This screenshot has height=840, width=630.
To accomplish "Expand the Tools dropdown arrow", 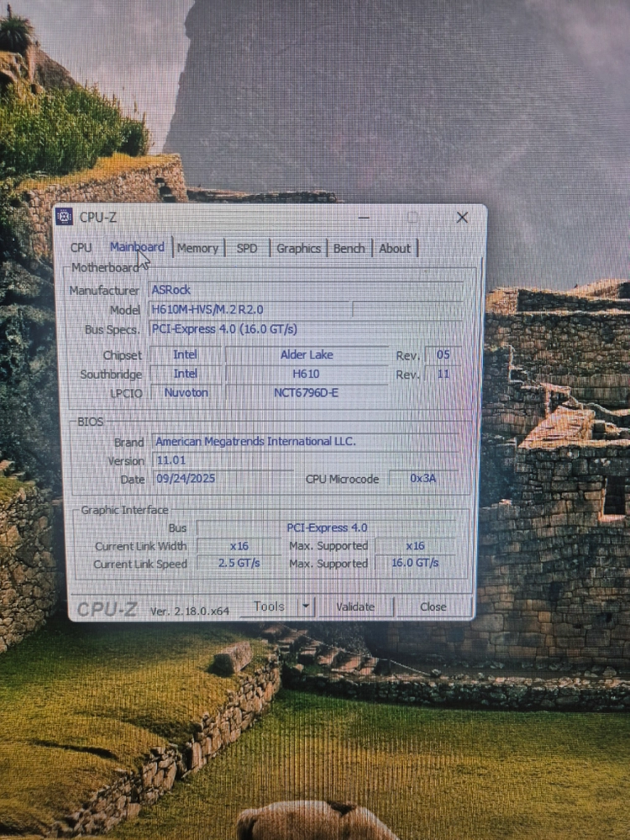I will [x=306, y=606].
